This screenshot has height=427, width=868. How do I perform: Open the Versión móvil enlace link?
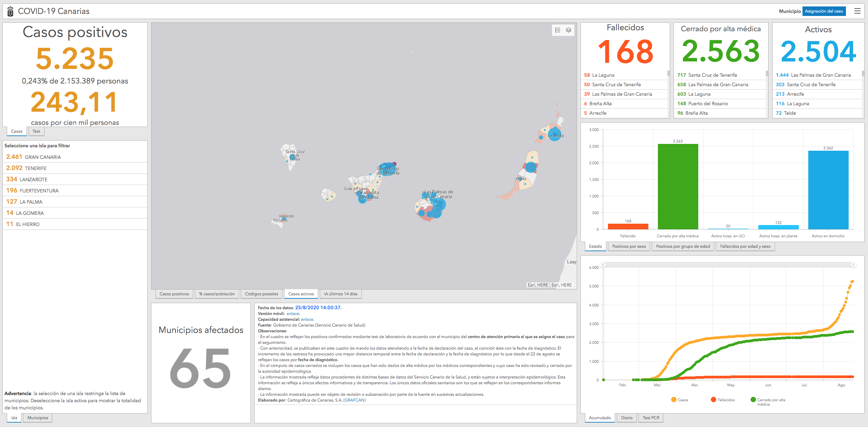click(293, 314)
